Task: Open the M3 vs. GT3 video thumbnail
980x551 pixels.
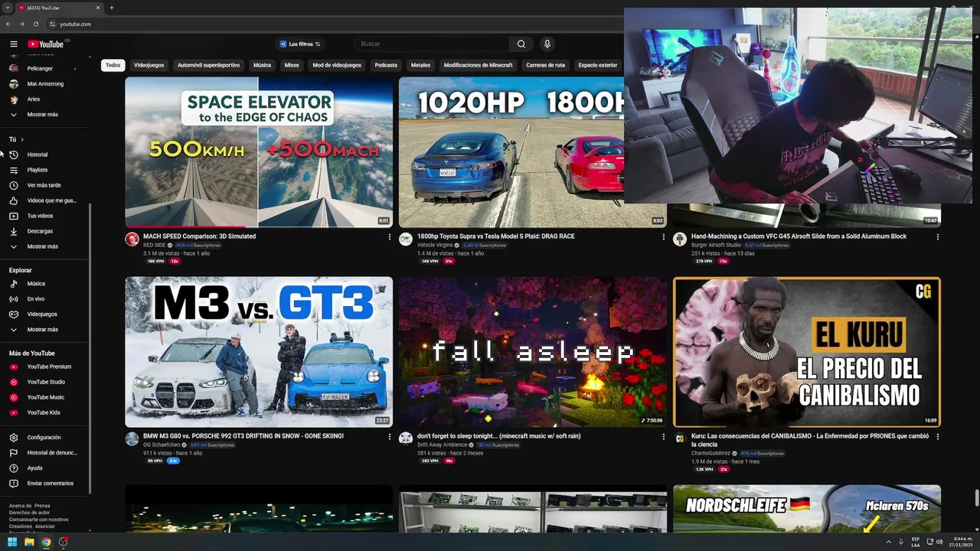Action: (259, 352)
